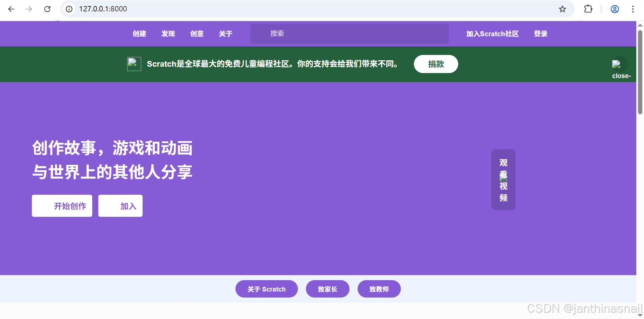Image resolution: width=644 pixels, height=319 pixels.
Task: Click the heading 创作故事，游戏和动画
Action: pyautogui.click(x=112, y=148)
